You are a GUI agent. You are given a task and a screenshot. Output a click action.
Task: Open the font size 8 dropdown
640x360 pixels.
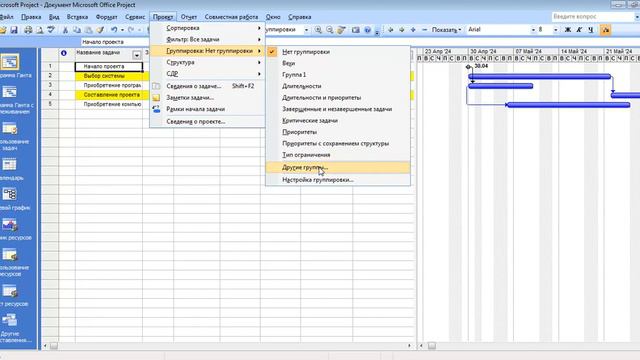point(556,30)
